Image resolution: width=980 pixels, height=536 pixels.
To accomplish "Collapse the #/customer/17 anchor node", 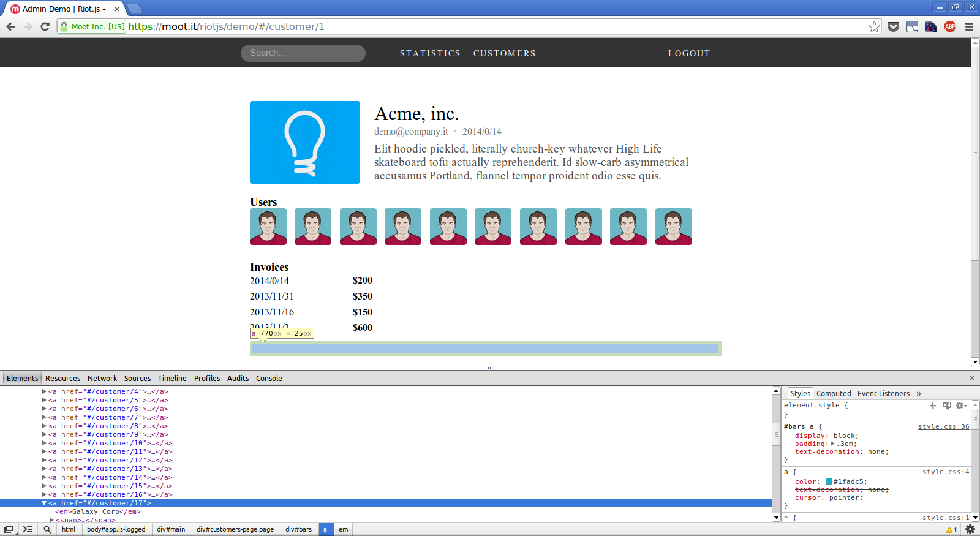I will pyautogui.click(x=44, y=503).
